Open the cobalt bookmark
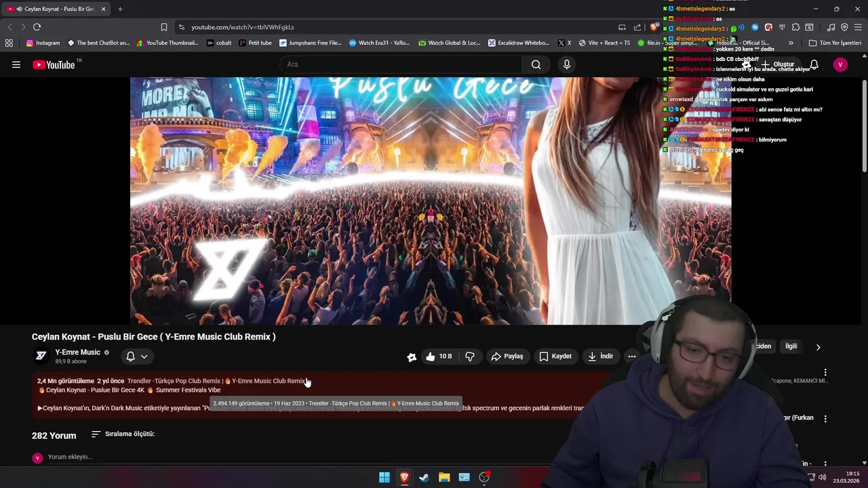The height and width of the screenshot is (488, 868). (x=219, y=43)
